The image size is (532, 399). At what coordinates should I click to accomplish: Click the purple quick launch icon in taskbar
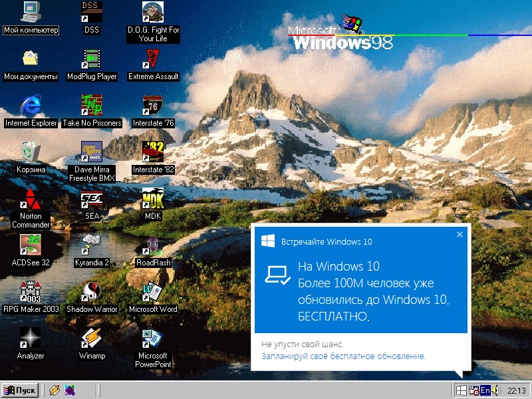tap(70, 390)
